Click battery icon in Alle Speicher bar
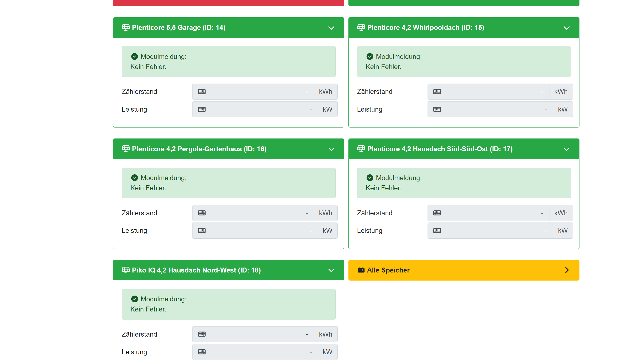Viewport: 644px width, 361px height. pyautogui.click(x=361, y=270)
